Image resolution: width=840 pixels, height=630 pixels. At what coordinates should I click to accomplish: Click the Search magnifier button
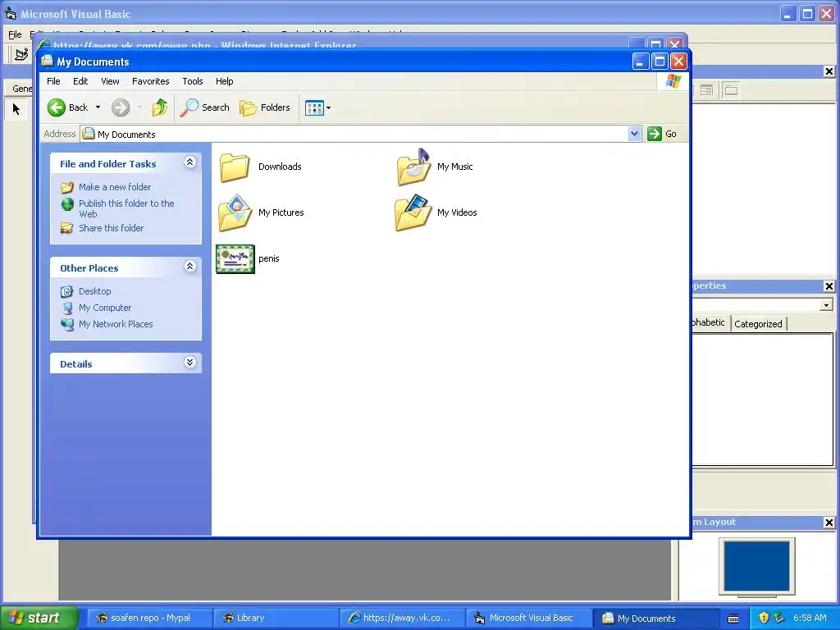click(204, 107)
